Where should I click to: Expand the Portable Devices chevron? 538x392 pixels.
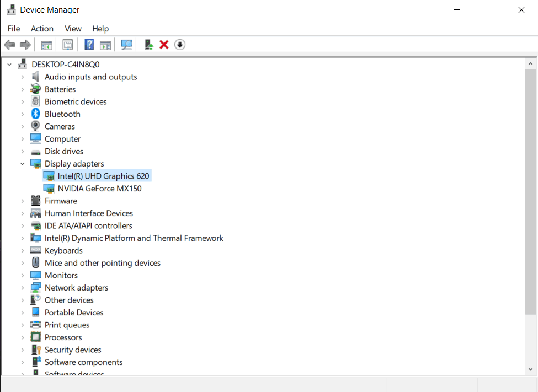(x=23, y=313)
